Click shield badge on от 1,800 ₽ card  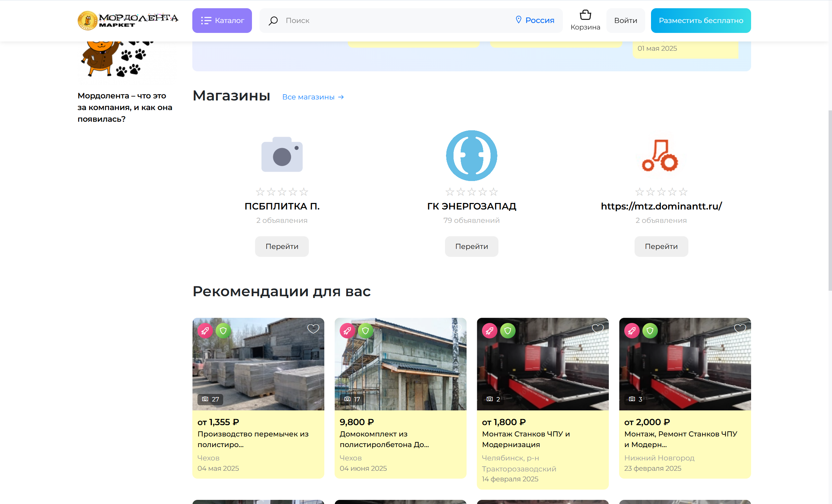(x=508, y=331)
